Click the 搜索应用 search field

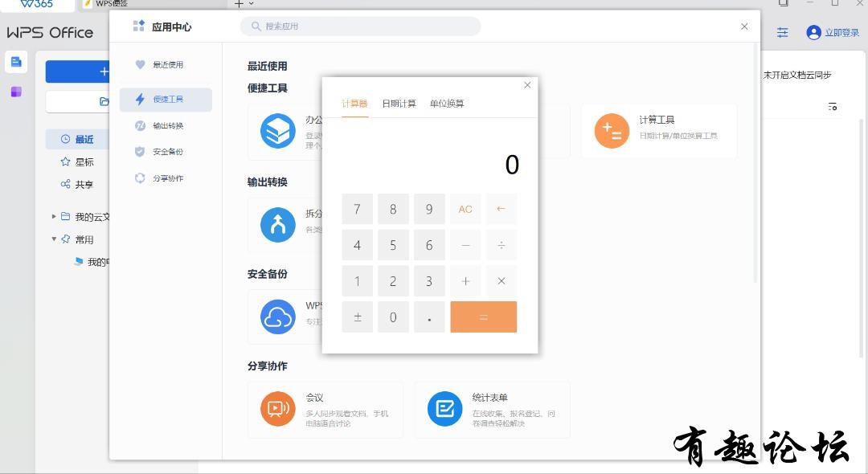click(x=360, y=26)
